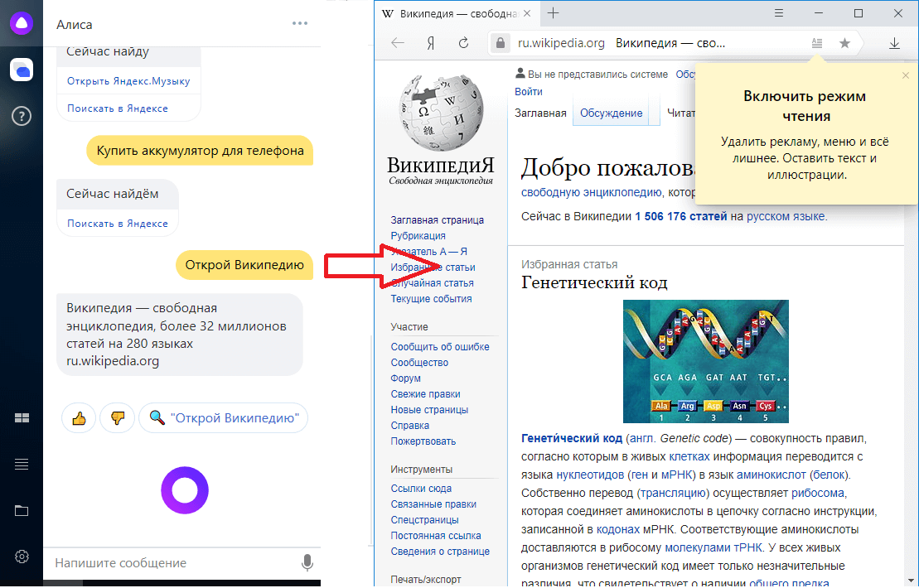
Task: Open a new browser tab with plus
Action: 553,13
